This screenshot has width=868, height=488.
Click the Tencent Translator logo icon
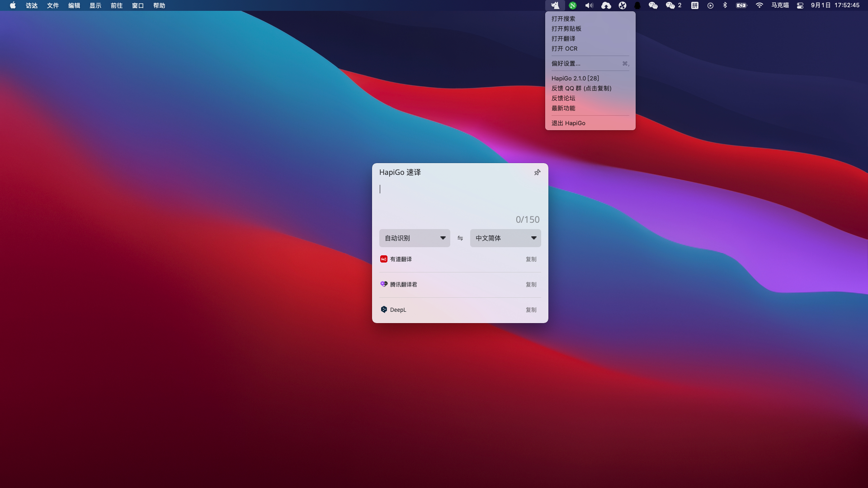point(383,284)
